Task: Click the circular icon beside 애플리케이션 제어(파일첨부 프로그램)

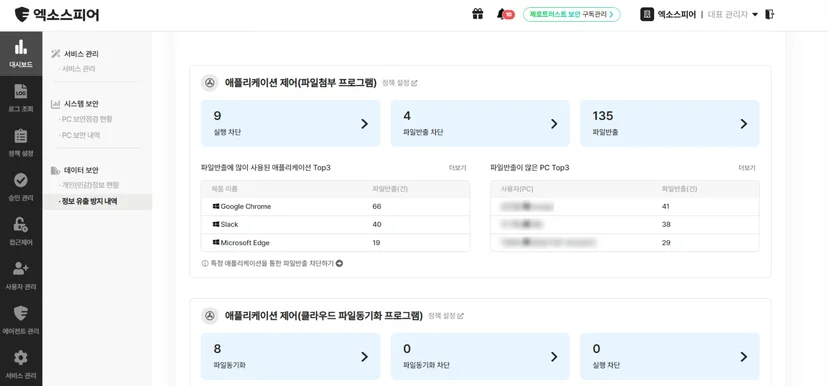Action: tap(210, 83)
